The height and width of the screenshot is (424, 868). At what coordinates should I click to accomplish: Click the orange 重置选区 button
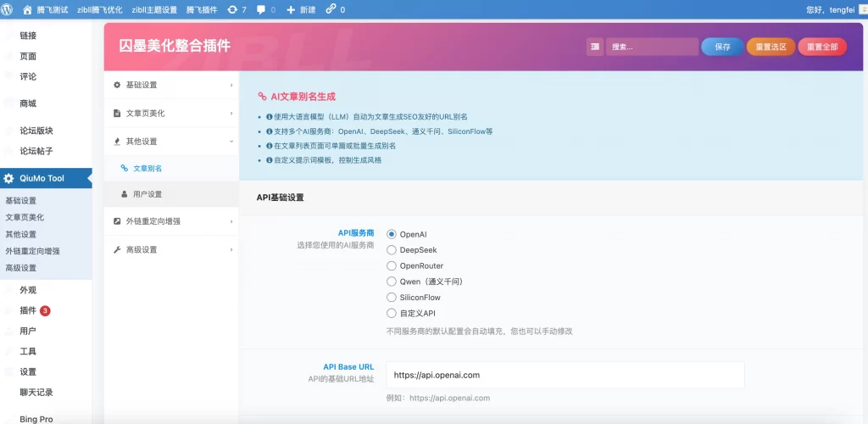tap(771, 47)
